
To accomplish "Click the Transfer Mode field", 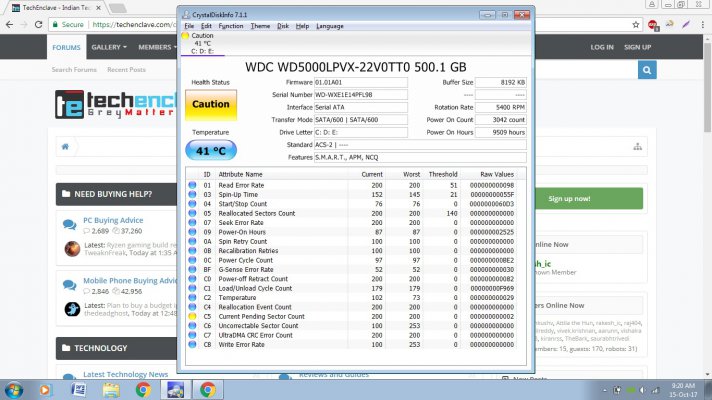I will 361,120.
